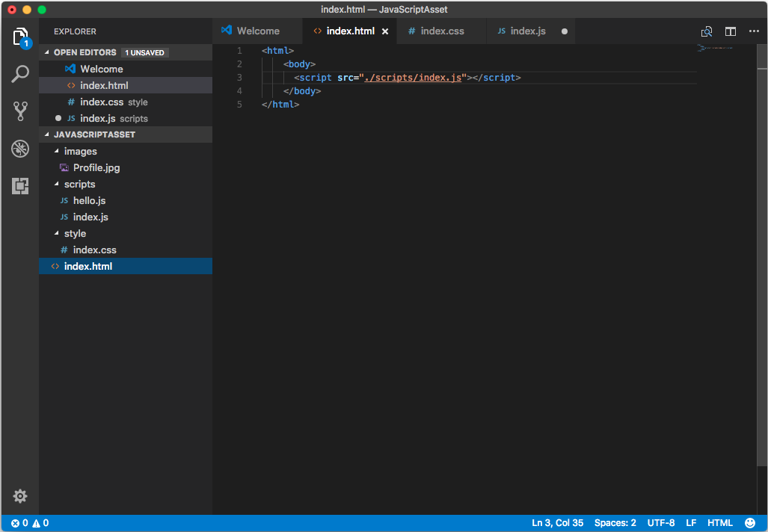Image resolution: width=768 pixels, height=532 pixels.
Task: Click the unsaved dot on index.js tab
Action: tap(565, 31)
